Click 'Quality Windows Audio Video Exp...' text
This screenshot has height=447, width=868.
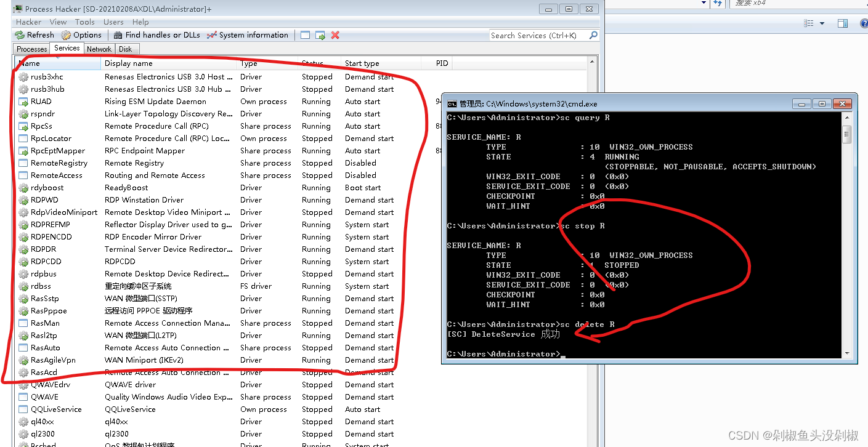point(169,397)
